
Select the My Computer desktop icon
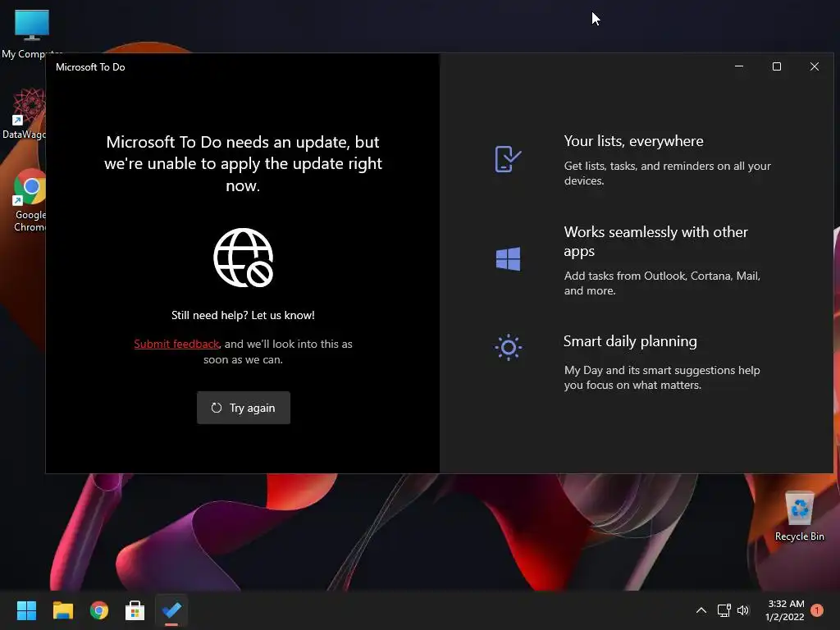[x=32, y=33]
